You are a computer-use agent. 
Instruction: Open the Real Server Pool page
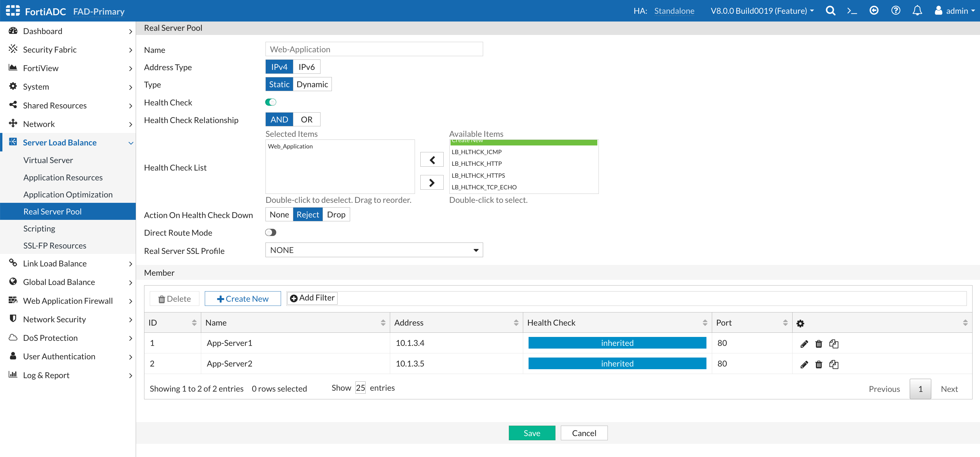tap(68, 211)
